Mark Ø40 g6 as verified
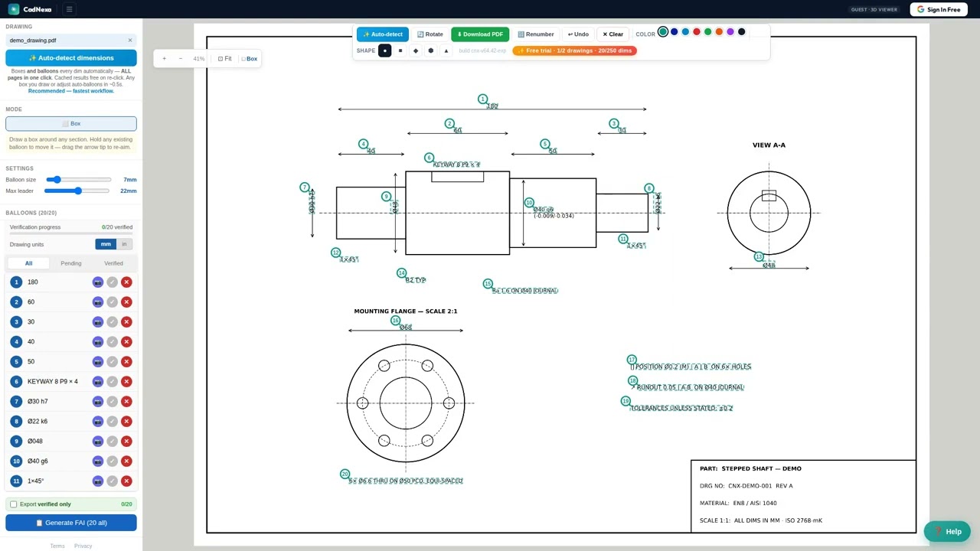 click(x=113, y=461)
